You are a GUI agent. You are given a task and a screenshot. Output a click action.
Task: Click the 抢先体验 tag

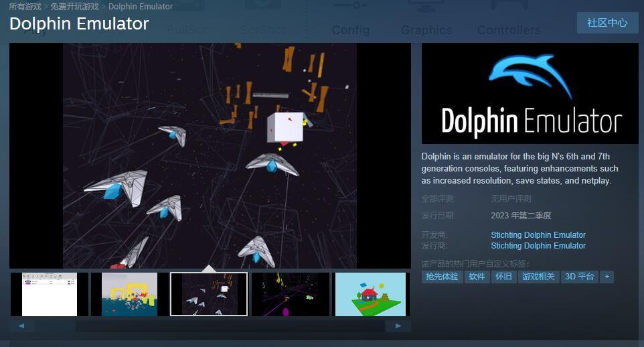click(x=442, y=276)
